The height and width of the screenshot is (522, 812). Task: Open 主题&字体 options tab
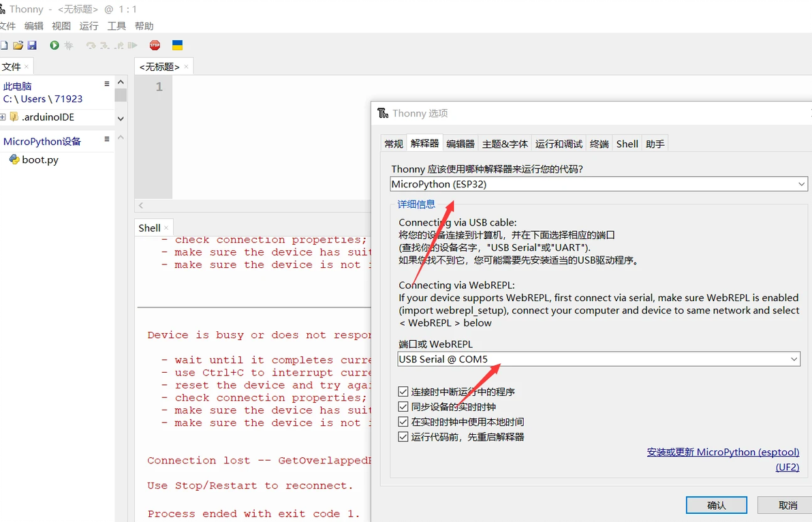(505, 144)
